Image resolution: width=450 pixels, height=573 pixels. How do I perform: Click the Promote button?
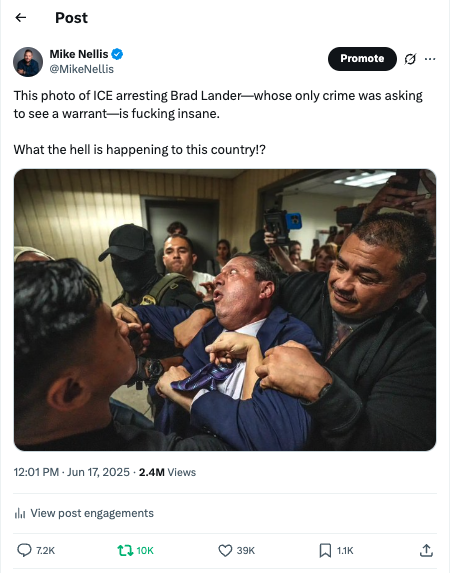(x=362, y=59)
